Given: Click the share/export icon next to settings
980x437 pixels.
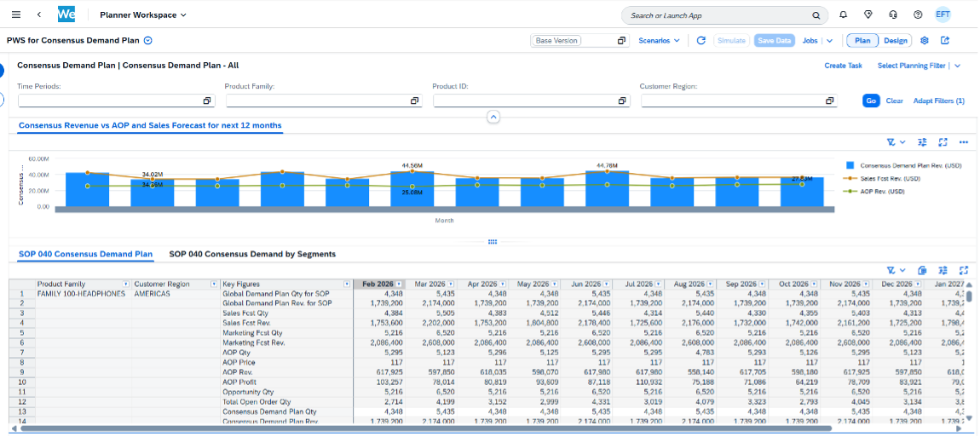Looking at the screenshot, I should pos(945,40).
